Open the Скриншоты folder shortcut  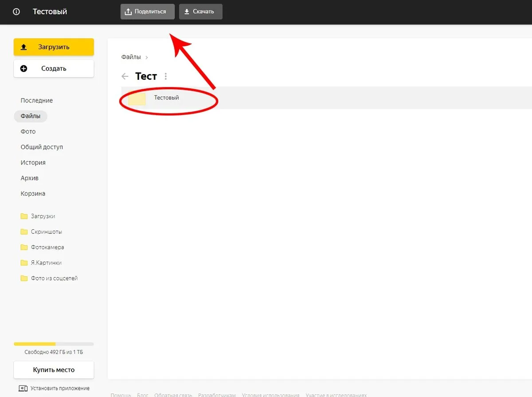coord(41,232)
